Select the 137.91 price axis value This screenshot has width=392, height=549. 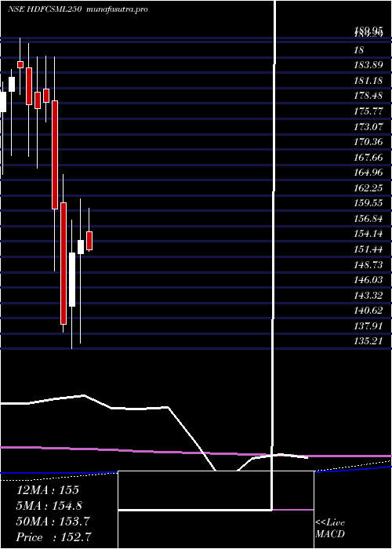[368, 326]
